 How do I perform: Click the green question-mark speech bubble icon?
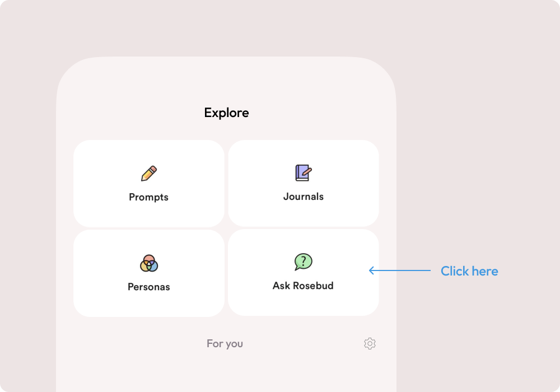pyautogui.click(x=303, y=262)
